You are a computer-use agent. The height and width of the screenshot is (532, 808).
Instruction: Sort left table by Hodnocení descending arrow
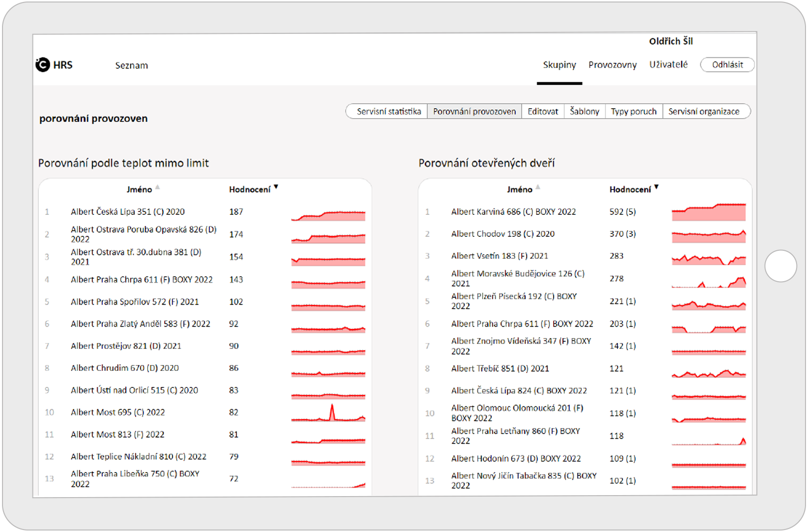[x=276, y=187]
